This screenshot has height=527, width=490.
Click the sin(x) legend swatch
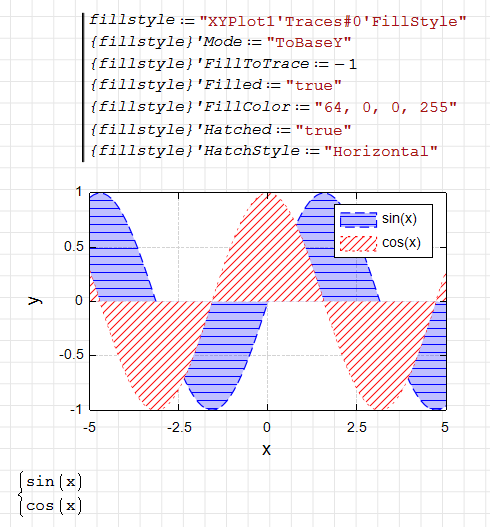click(358, 220)
